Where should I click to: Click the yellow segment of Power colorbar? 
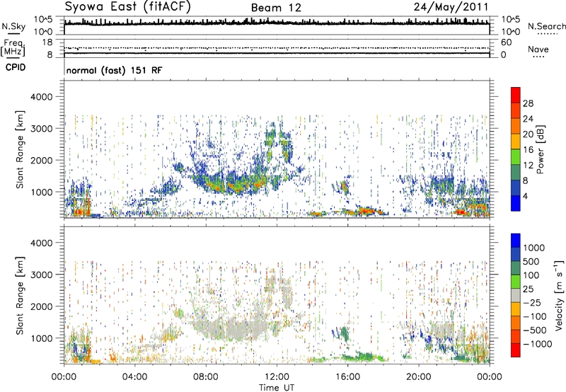tap(516, 141)
